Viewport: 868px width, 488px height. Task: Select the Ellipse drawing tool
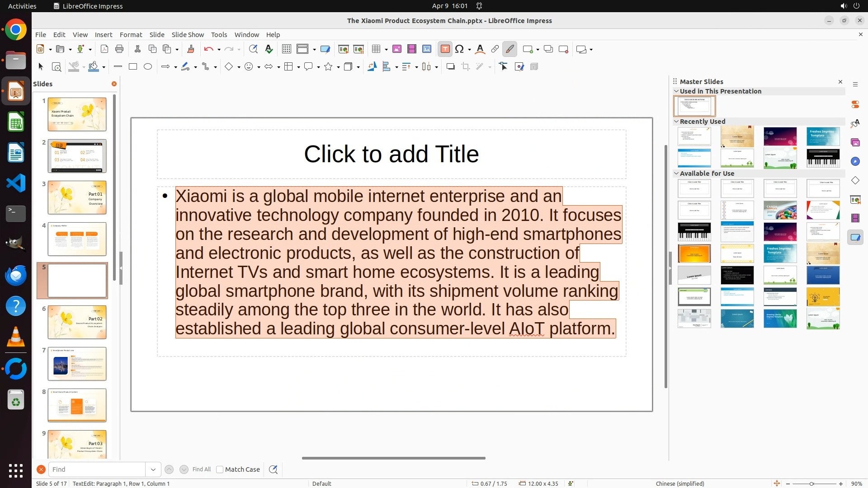(148, 67)
